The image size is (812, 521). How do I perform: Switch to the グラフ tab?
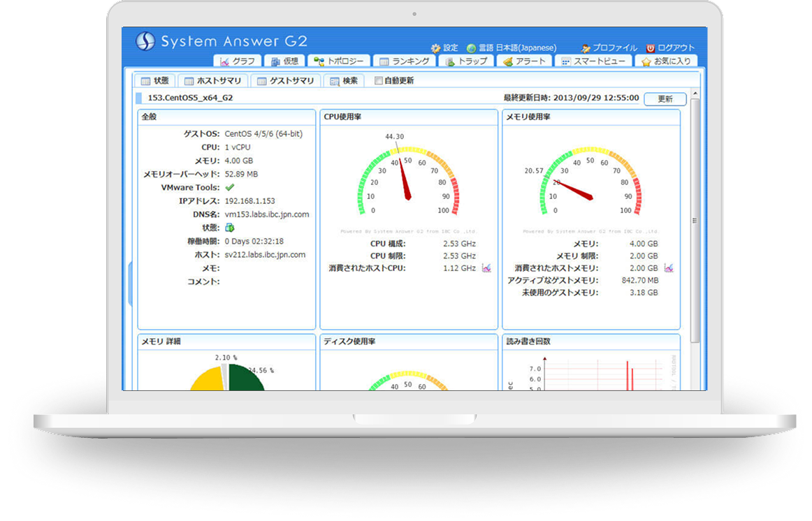pyautogui.click(x=238, y=61)
